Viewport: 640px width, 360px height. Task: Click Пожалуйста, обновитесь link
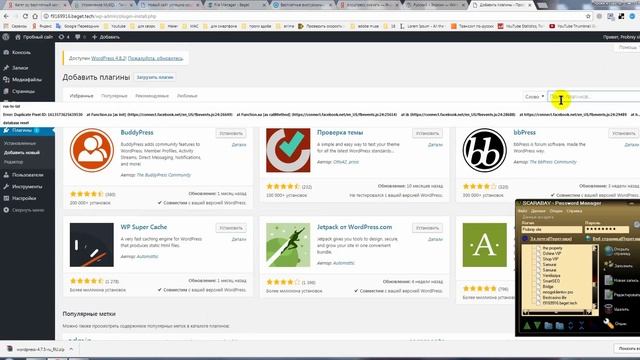pos(155,58)
